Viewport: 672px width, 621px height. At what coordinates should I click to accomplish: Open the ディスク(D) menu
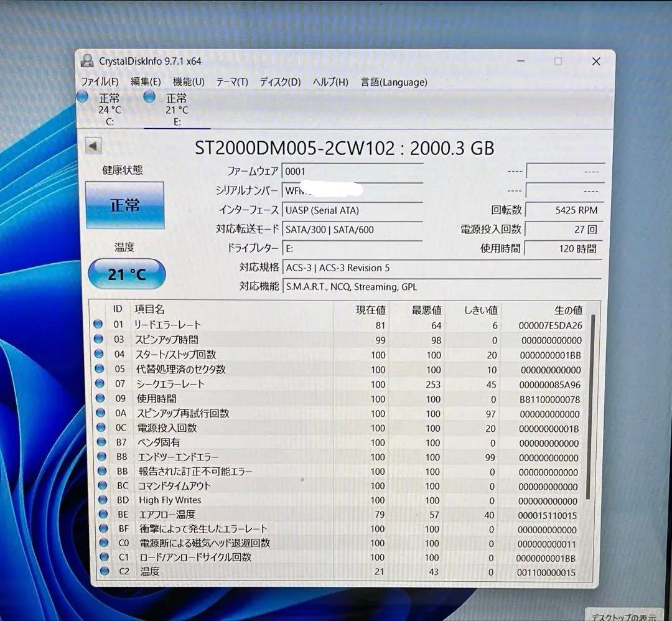(x=280, y=82)
